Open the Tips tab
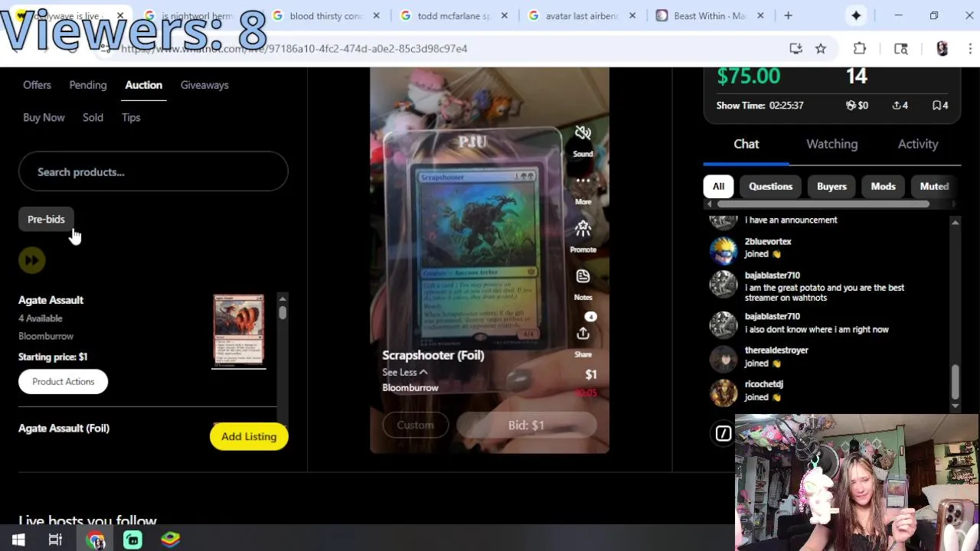The height and width of the screenshot is (551, 980). pyautogui.click(x=131, y=117)
